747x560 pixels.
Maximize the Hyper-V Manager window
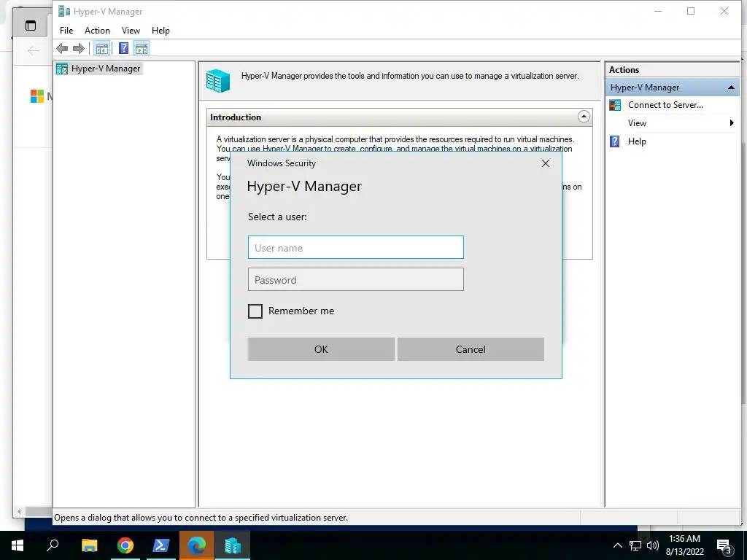(x=691, y=11)
